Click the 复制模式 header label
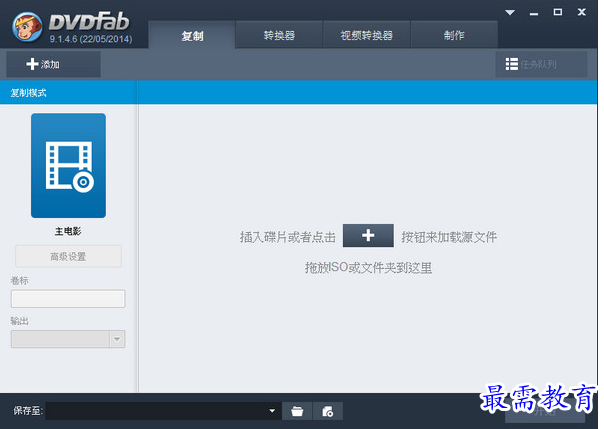 pyautogui.click(x=28, y=93)
